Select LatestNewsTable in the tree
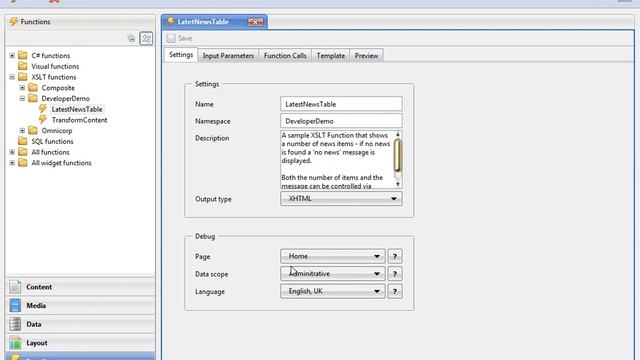Screen dimensions: 640x360 [77, 109]
